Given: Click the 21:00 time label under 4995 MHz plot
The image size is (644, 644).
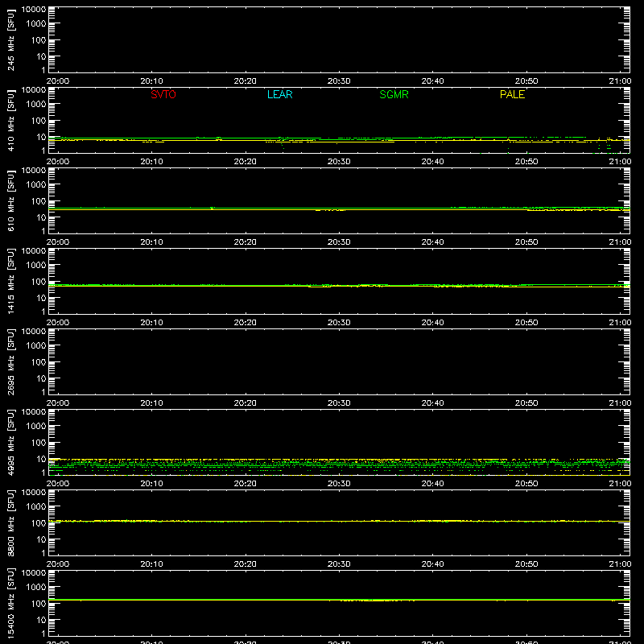Looking at the screenshot, I should tap(620, 484).
